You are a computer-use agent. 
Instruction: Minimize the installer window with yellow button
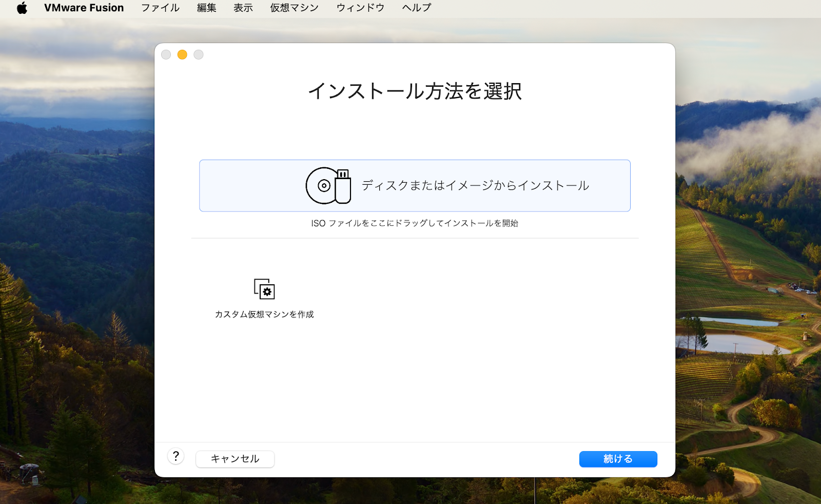pyautogui.click(x=182, y=54)
